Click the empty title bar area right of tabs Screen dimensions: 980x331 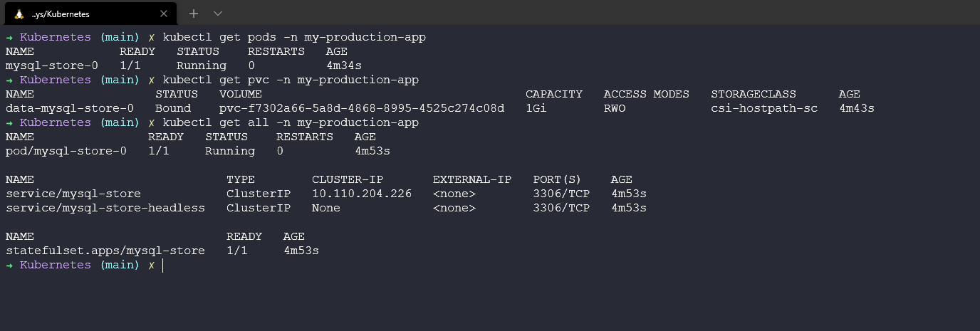point(570,14)
